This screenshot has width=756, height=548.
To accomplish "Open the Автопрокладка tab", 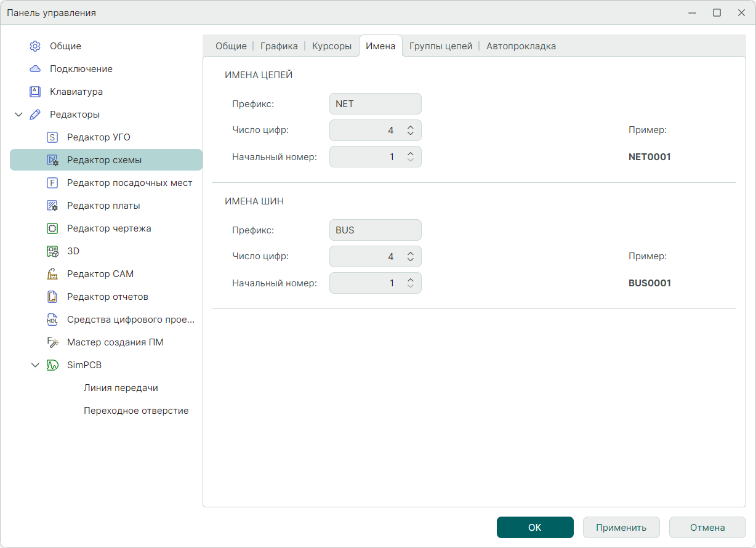I will (521, 46).
